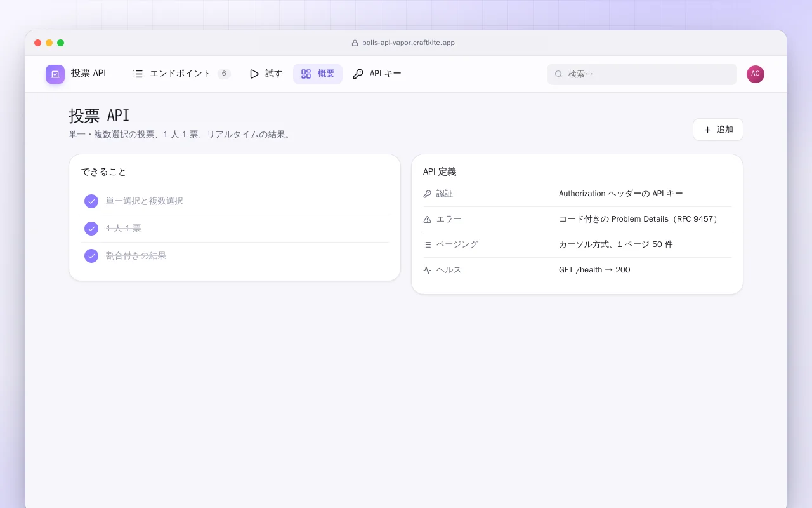This screenshot has width=812, height=508.
Task: Click the 単一・複数選択の投票 subtitle text
Action: tap(180, 135)
